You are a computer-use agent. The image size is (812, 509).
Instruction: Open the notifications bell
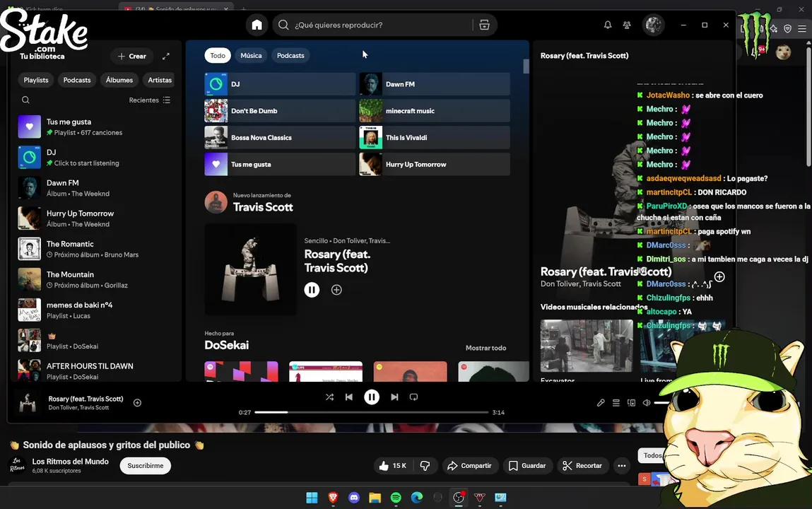click(608, 25)
